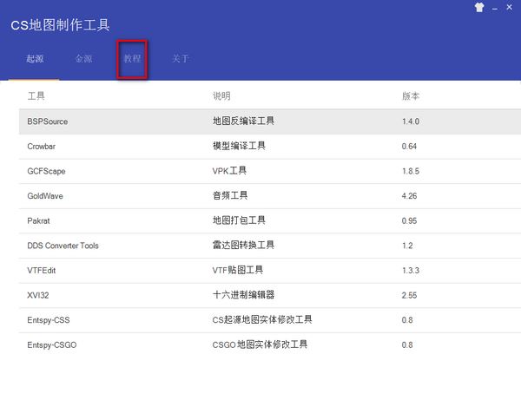The image size is (521, 420).
Task: Select GCFScape in the tool list
Action: click(46, 171)
